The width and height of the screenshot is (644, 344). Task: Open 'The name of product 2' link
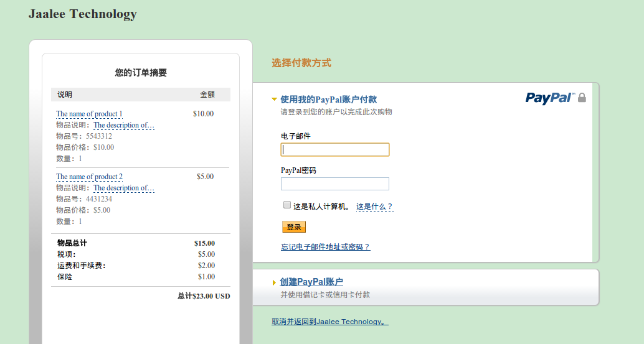click(89, 176)
